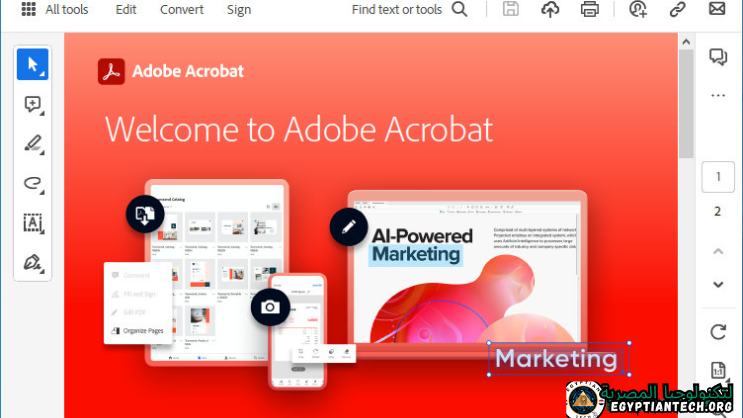The width and height of the screenshot is (743, 418).
Task: Pick the Draw freehand lasso tool
Action: [x=32, y=183]
